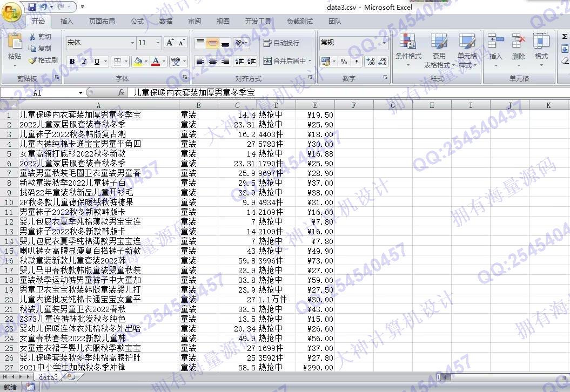Image resolution: width=570 pixels, height=392 pixels.
Task: Switch to the 插入 (Insert) ribbon tab
Action: 66,22
